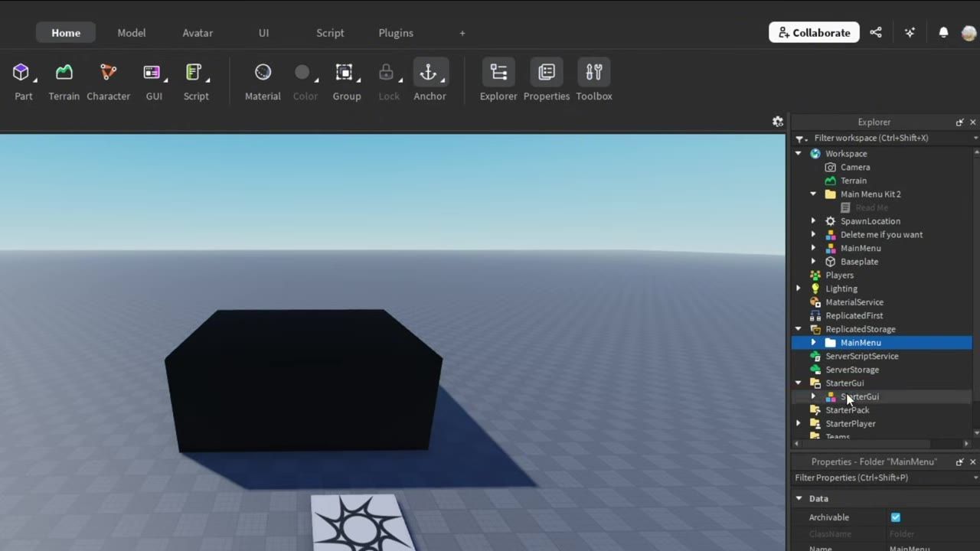The width and height of the screenshot is (980, 551).
Task: Expand the StarterPlayer node
Action: (x=799, y=424)
